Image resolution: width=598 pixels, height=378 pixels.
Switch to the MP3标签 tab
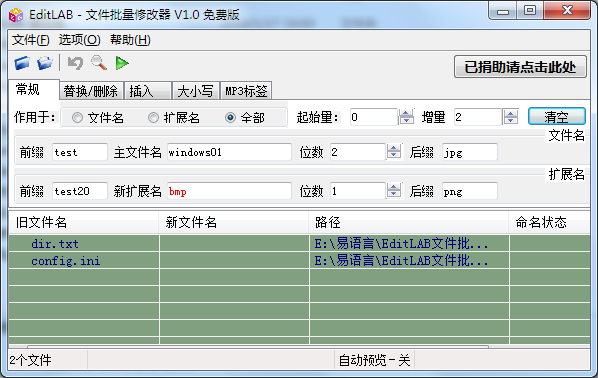246,91
